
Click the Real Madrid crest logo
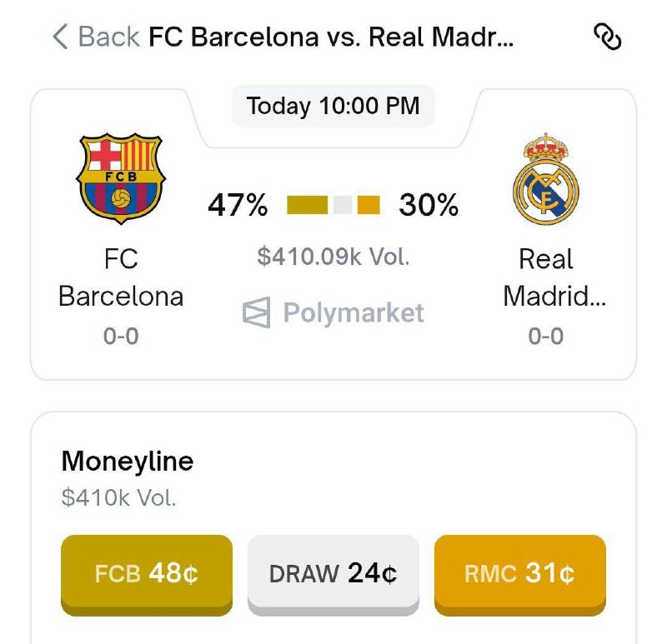(546, 179)
